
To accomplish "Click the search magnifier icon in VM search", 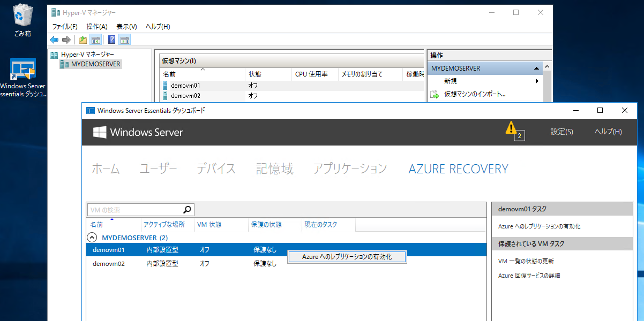I will (187, 210).
